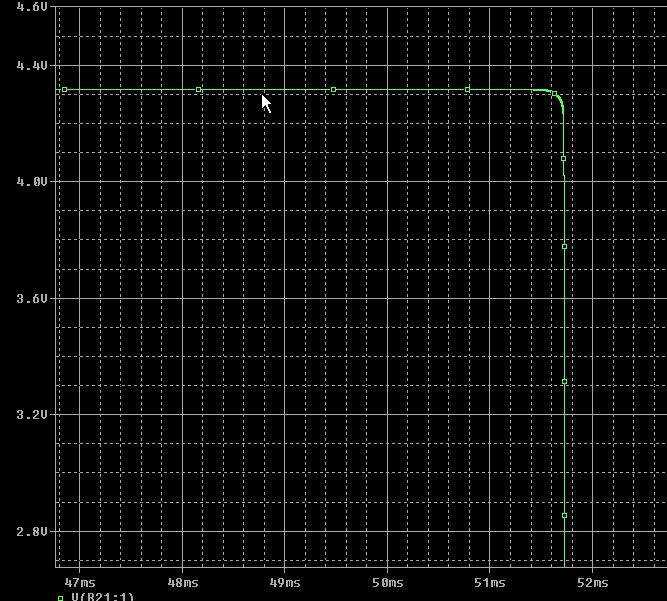Click the 49ms X-axis label

click(285, 582)
